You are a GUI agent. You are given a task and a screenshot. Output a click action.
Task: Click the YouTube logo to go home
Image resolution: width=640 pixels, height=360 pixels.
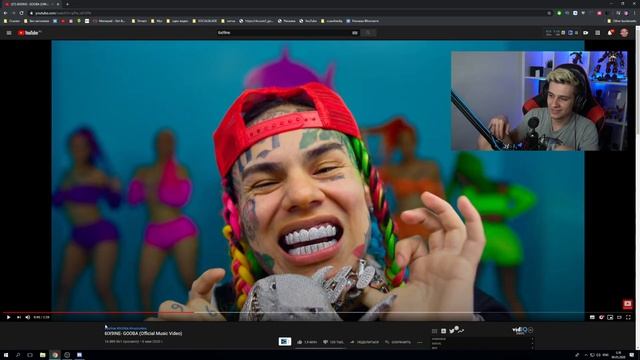tap(29, 33)
